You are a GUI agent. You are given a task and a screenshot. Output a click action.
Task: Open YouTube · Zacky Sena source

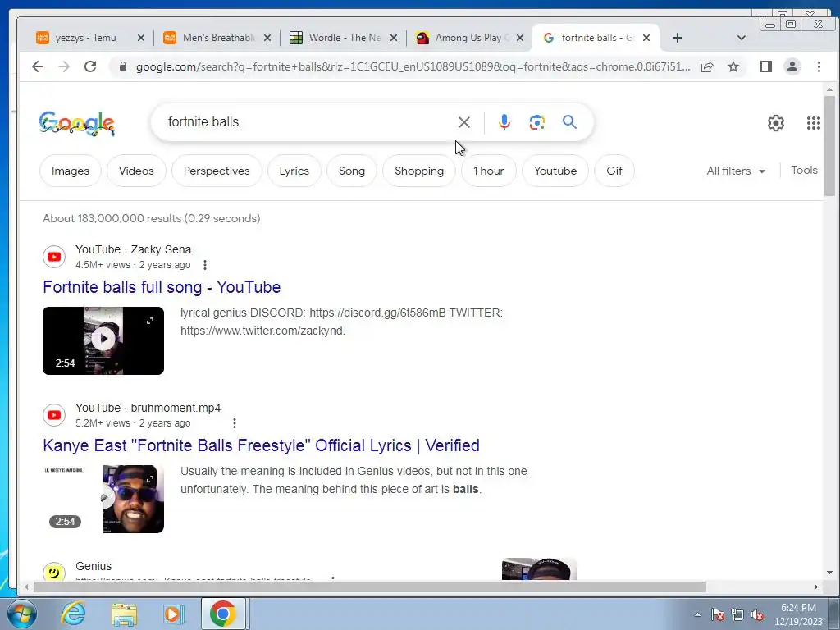click(134, 249)
